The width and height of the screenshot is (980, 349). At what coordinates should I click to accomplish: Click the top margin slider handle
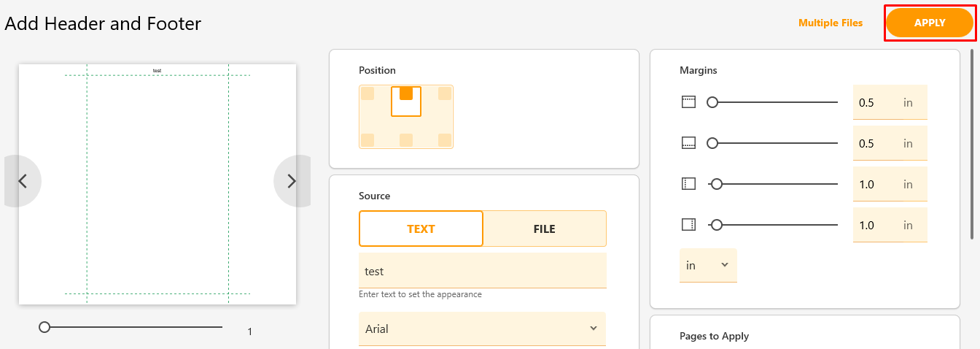point(712,102)
